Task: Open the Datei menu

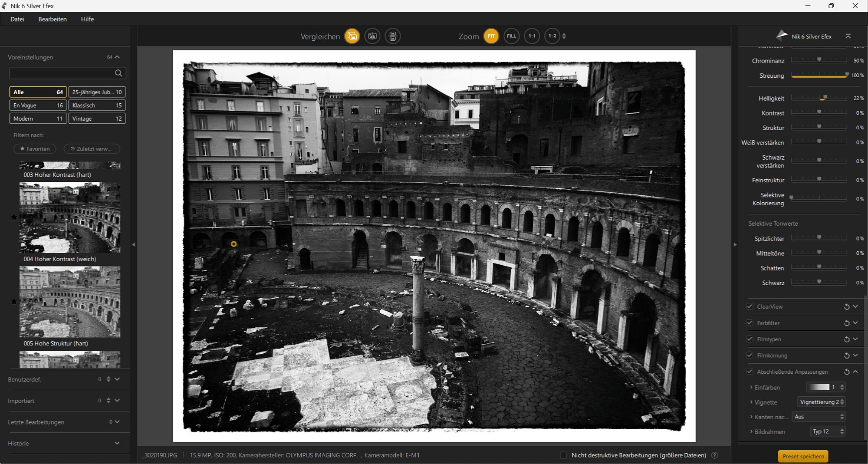Action: click(x=17, y=19)
